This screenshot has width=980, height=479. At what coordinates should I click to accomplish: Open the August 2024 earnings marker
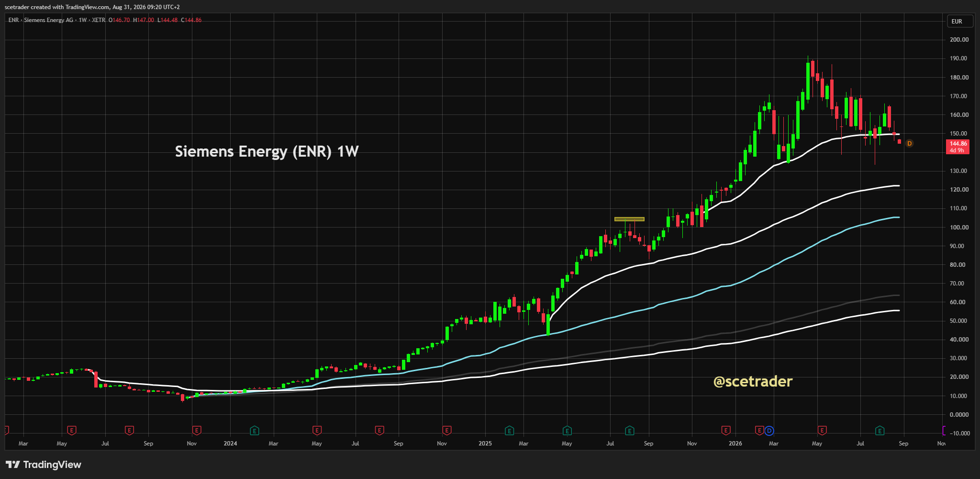coord(379,431)
